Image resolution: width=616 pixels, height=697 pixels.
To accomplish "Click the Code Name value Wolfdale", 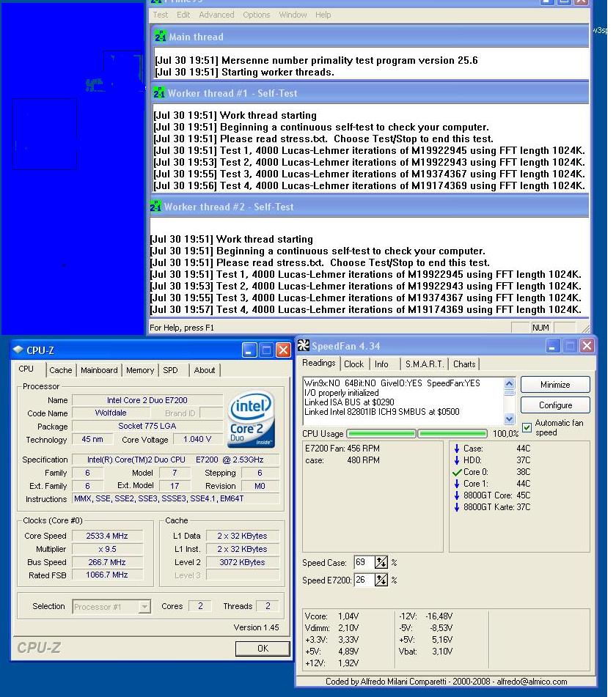I will tap(111, 413).
